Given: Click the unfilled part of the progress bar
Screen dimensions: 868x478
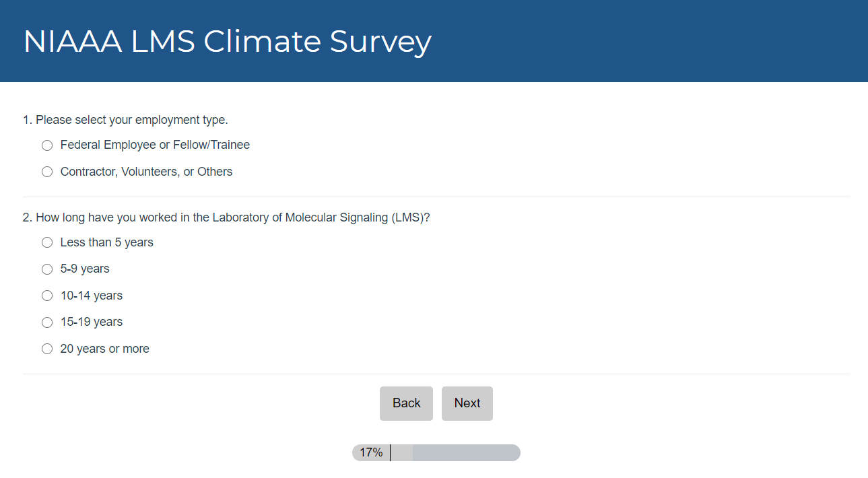Looking at the screenshot, I should pyautogui.click(x=465, y=452).
